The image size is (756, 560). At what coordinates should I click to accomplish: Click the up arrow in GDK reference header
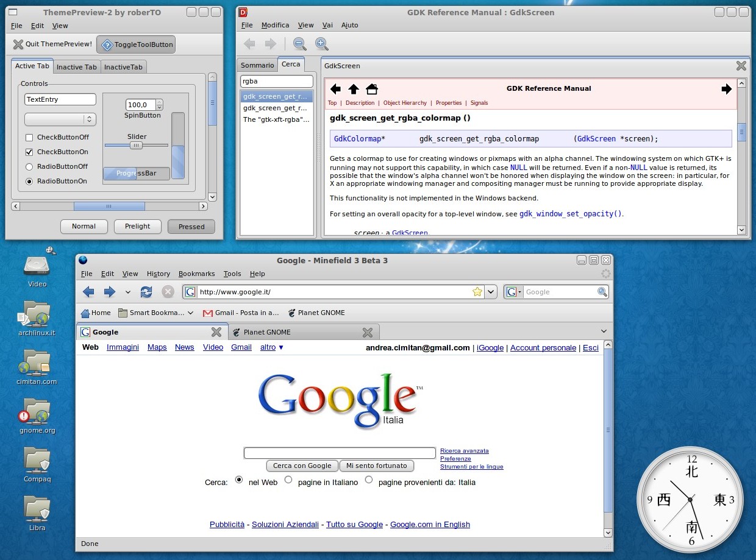click(354, 89)
